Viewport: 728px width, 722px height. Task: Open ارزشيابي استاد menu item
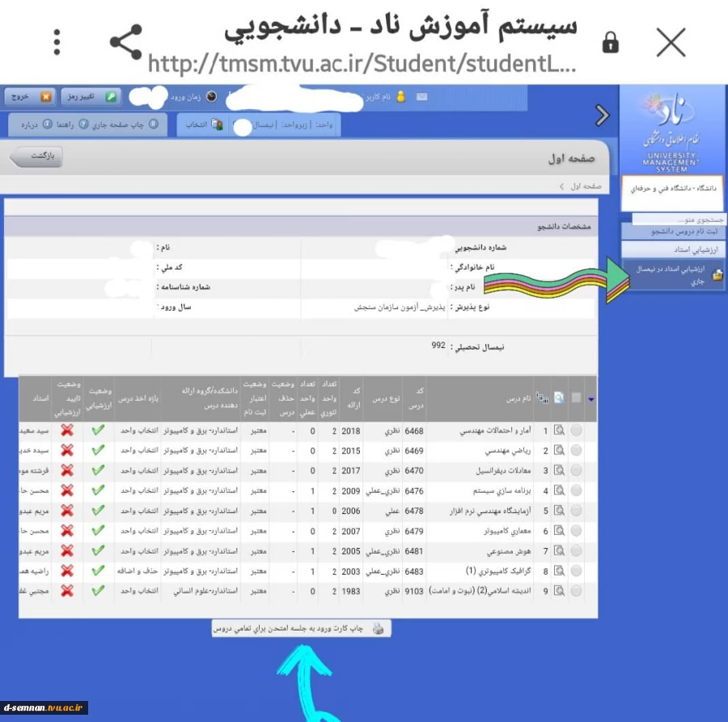672,250
